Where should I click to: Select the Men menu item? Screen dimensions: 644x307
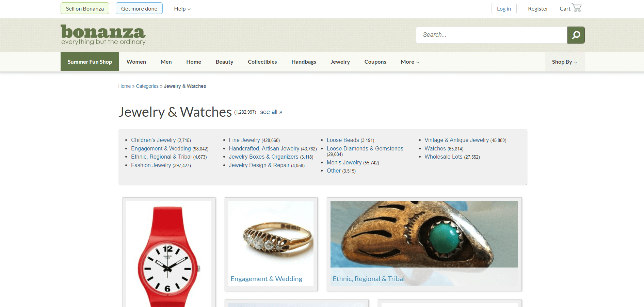click(166, 62)
